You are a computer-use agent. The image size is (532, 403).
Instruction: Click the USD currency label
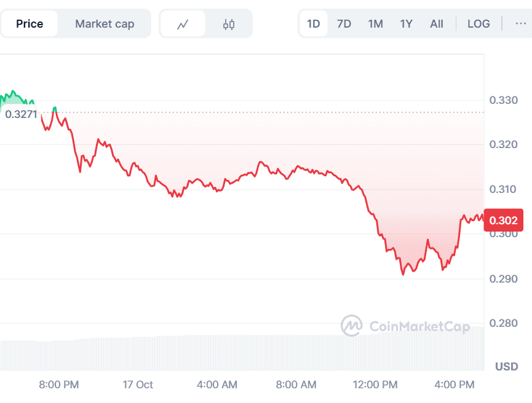[506, 367]
